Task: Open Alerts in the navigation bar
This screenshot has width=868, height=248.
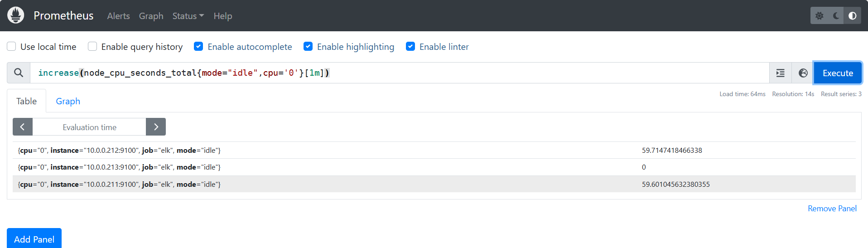Action: [x=118, y=16]
